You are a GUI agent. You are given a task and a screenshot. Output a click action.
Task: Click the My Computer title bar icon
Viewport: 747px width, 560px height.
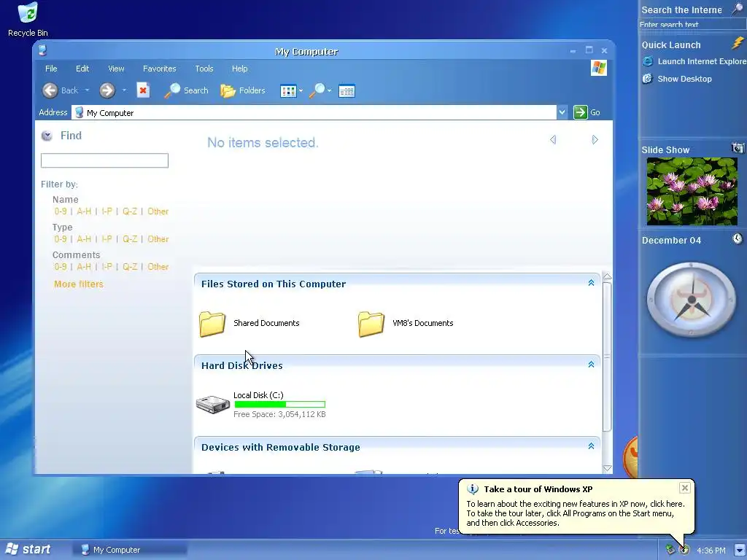pos(42,50)
